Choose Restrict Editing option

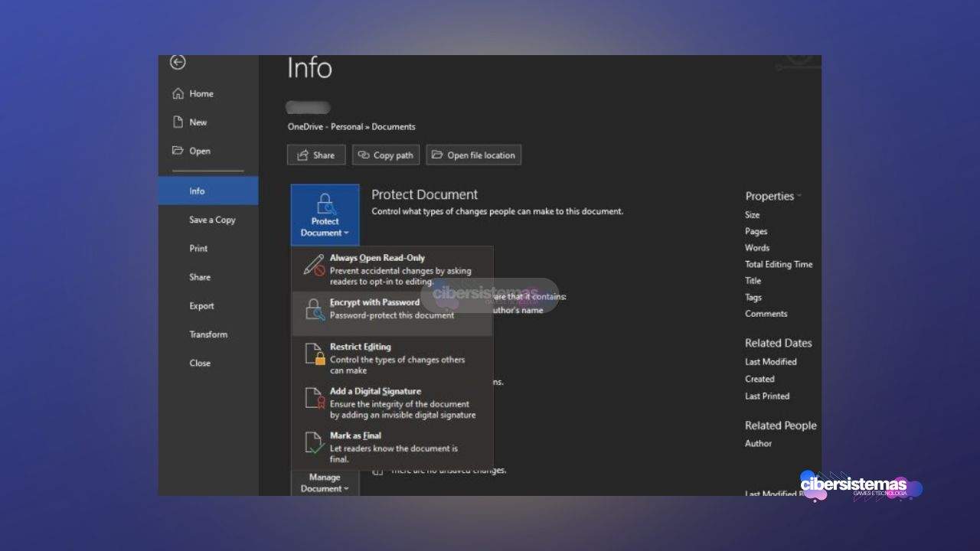(x=392, y=358)
